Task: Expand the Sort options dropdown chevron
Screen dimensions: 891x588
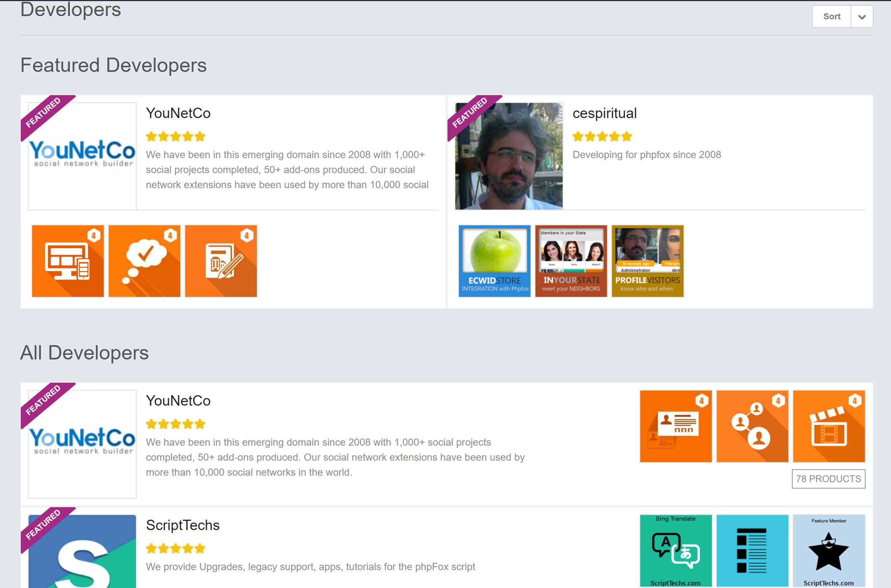Action: (x=861, y=16)
